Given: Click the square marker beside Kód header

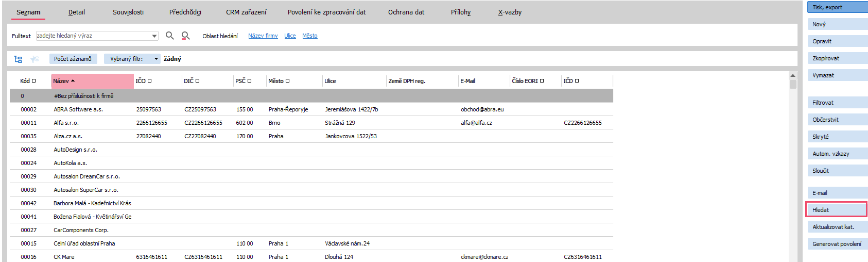Looking at the screenshot, I should [34, 81].
